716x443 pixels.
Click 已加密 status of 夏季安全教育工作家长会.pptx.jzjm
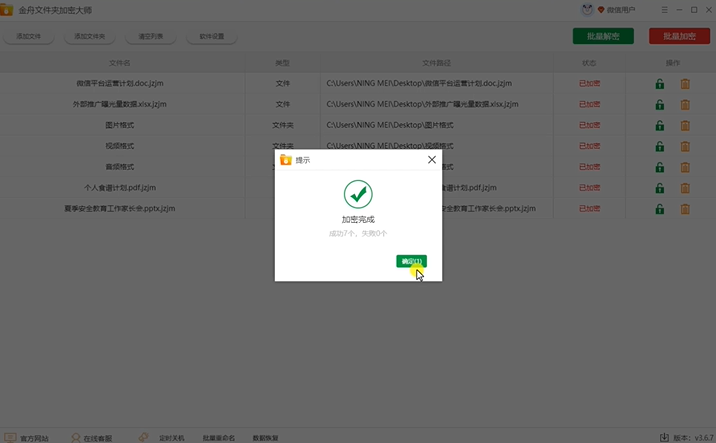tap(589, 208)
